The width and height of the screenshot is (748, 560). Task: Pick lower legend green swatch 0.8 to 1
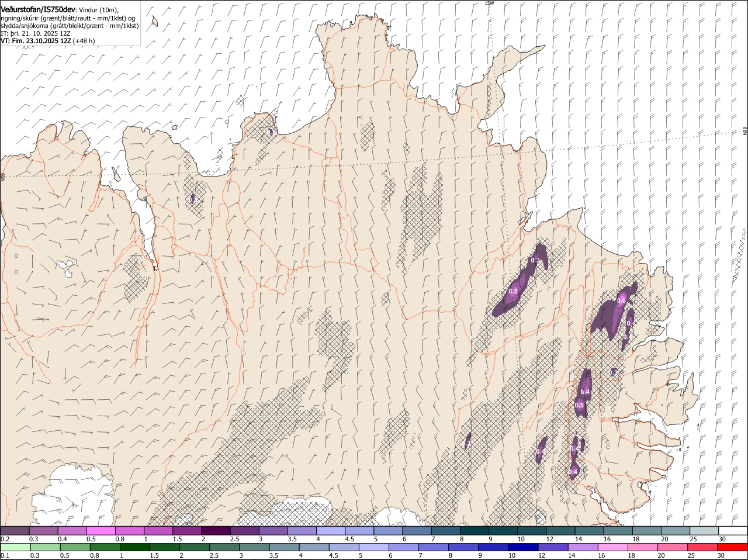pos(105,547)
